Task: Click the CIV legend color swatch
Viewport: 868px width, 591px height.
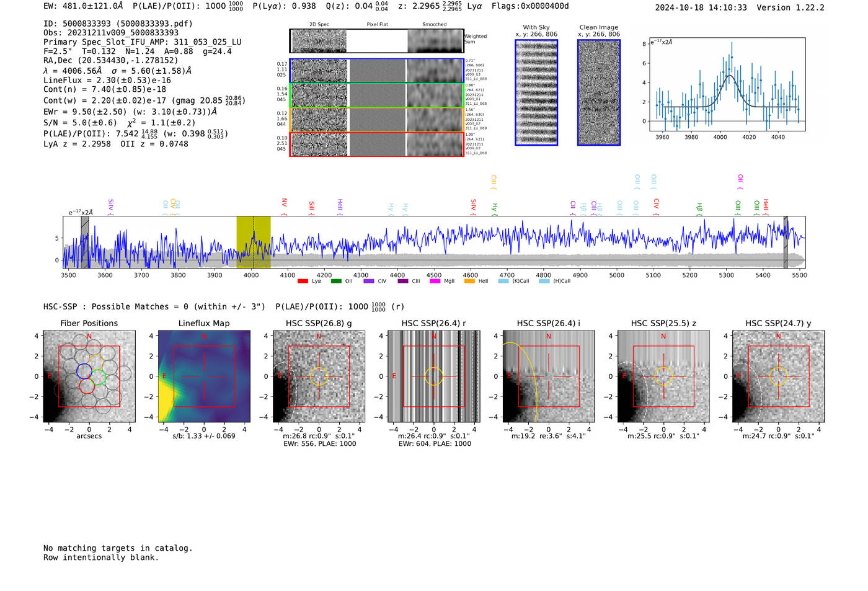Action: (369, 281)
